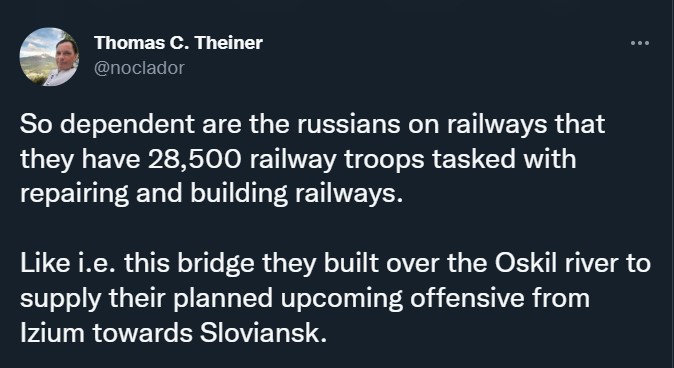Click the word planned in the tweet
674x368 pixels.
point(223,299)
